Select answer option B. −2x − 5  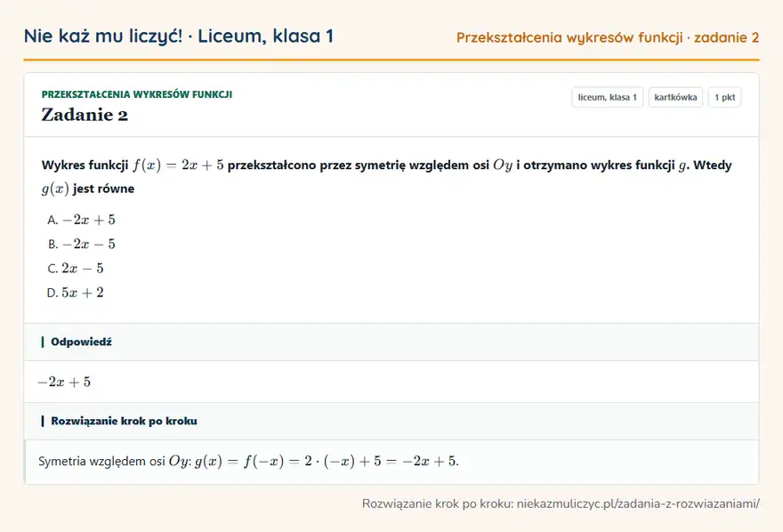(x=81, y=244)
